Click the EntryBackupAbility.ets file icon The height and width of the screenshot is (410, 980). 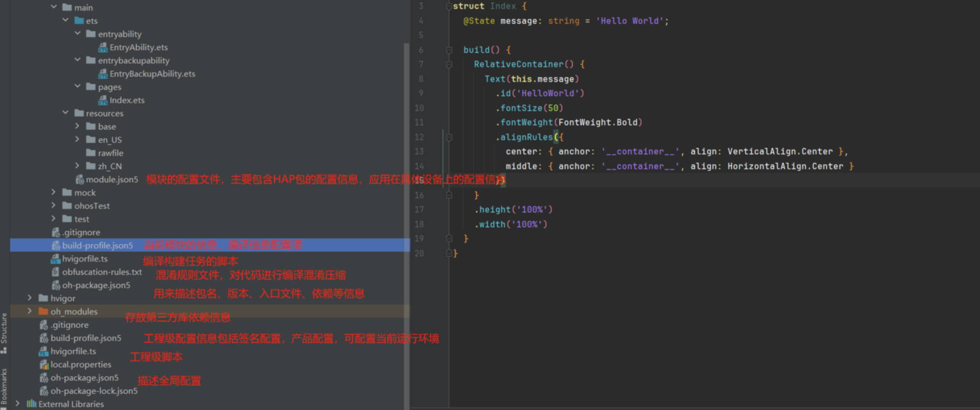pos(103,73)
